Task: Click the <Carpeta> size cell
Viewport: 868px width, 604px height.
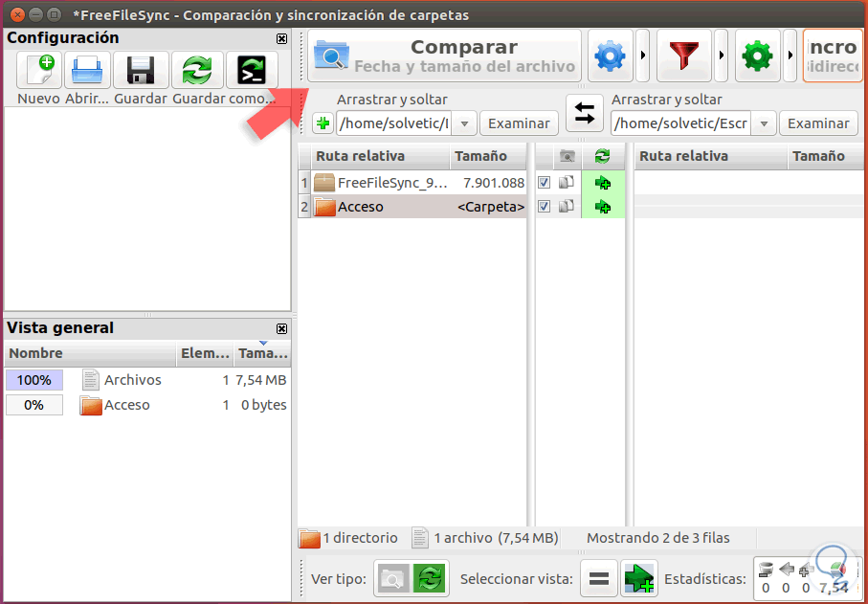Action: [491, 207]
